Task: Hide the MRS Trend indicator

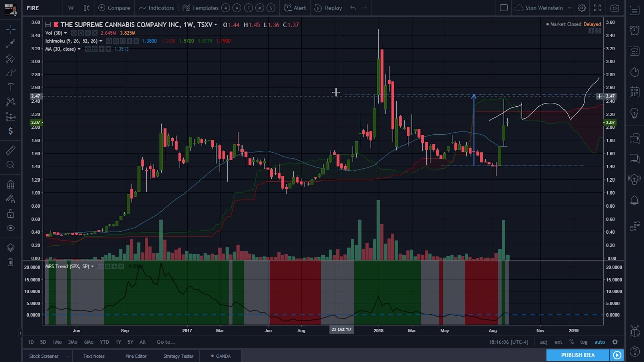Action: [x=100, y=266]
